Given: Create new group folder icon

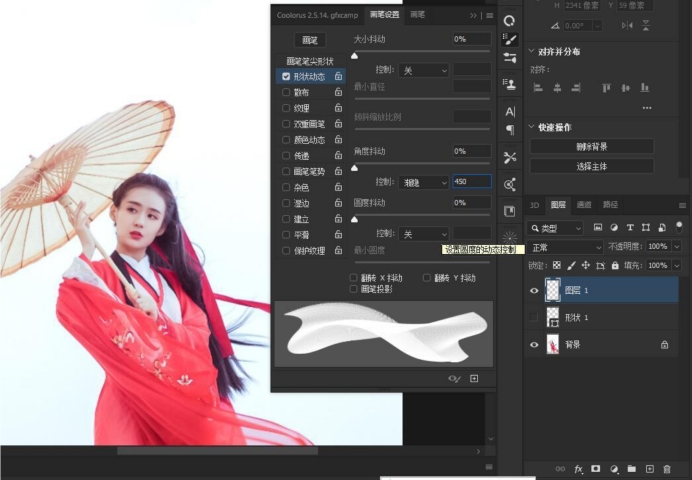Looking at the screenshot, I should (632, 469).
